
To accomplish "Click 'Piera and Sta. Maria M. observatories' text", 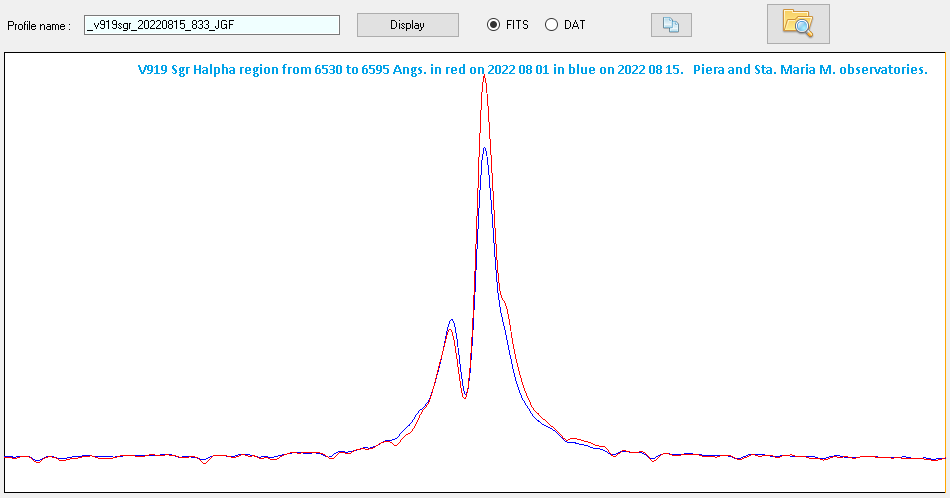I will tap(809, 70).
